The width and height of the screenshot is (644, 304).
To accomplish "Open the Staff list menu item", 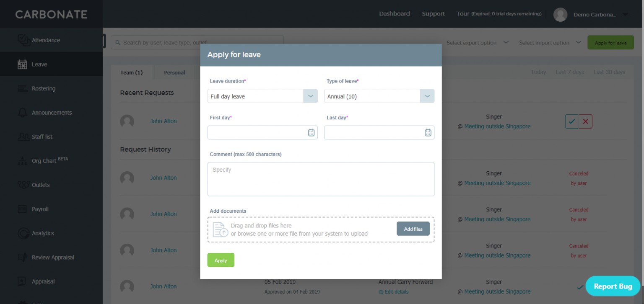I will click(42, 137).
